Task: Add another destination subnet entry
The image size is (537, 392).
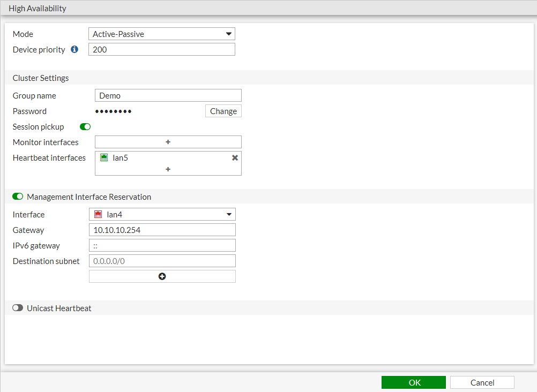Action: tap(162, 276)
